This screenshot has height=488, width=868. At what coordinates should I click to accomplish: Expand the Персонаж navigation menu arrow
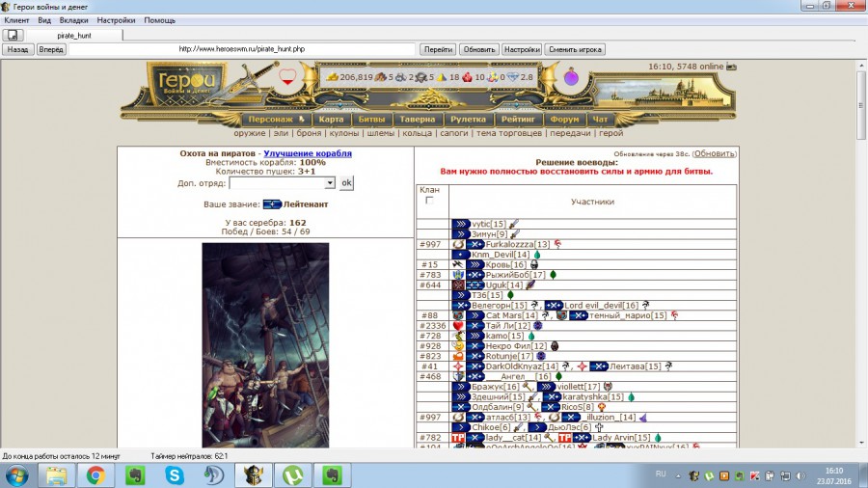302,119
